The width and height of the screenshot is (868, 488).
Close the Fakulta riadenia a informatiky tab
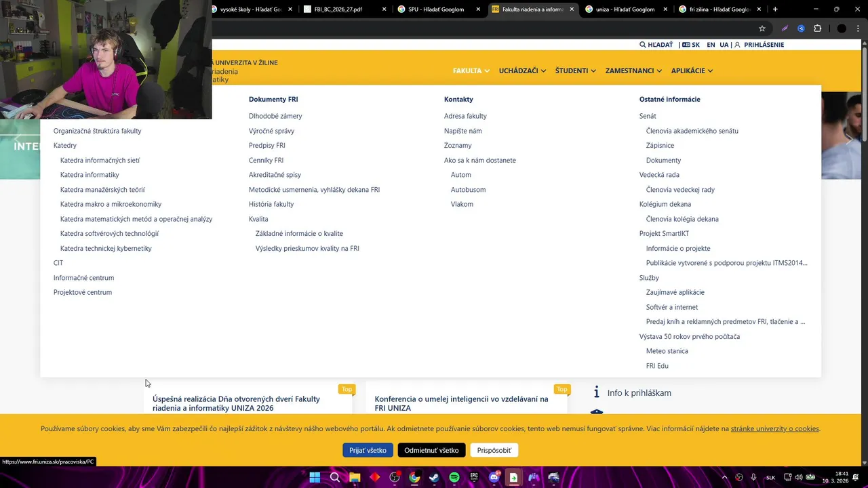coord(572,9)
